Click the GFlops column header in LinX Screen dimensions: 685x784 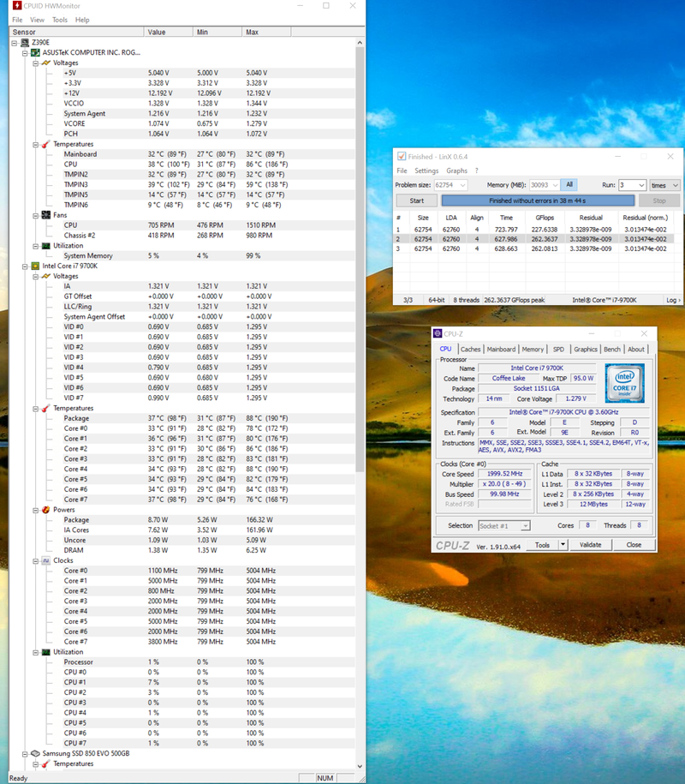545,218
